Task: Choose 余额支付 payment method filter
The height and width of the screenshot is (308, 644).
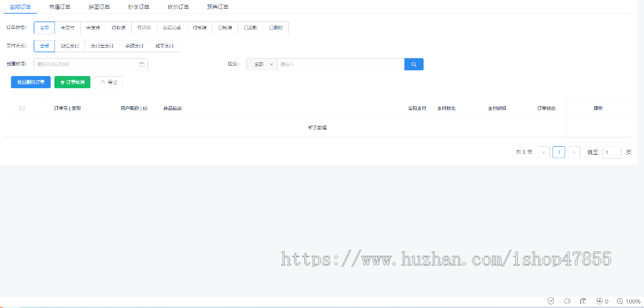Action: click(x=135, y=46)
